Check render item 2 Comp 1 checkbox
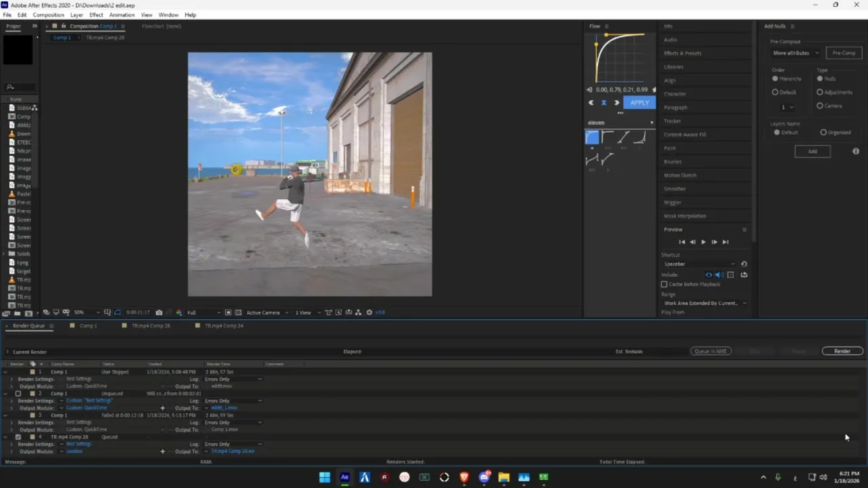This screenshot has height=488, width=868. [x=18, y=394]
